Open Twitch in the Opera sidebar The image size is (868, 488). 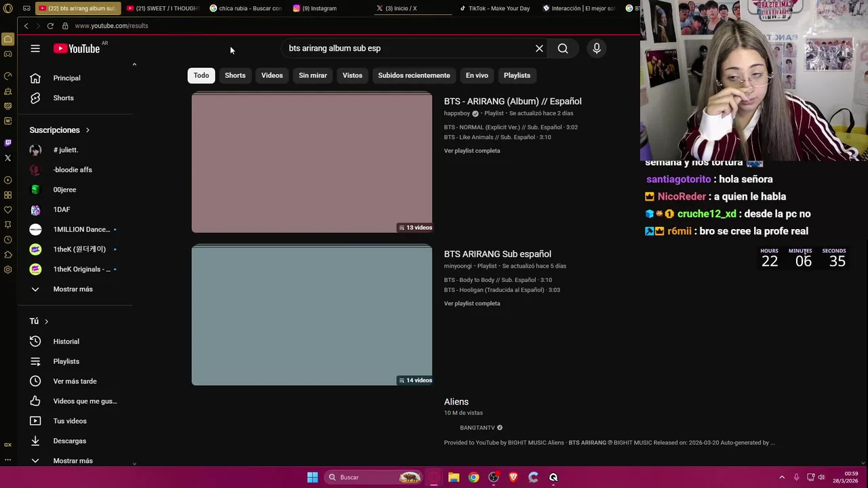click(x=7, y=142)
